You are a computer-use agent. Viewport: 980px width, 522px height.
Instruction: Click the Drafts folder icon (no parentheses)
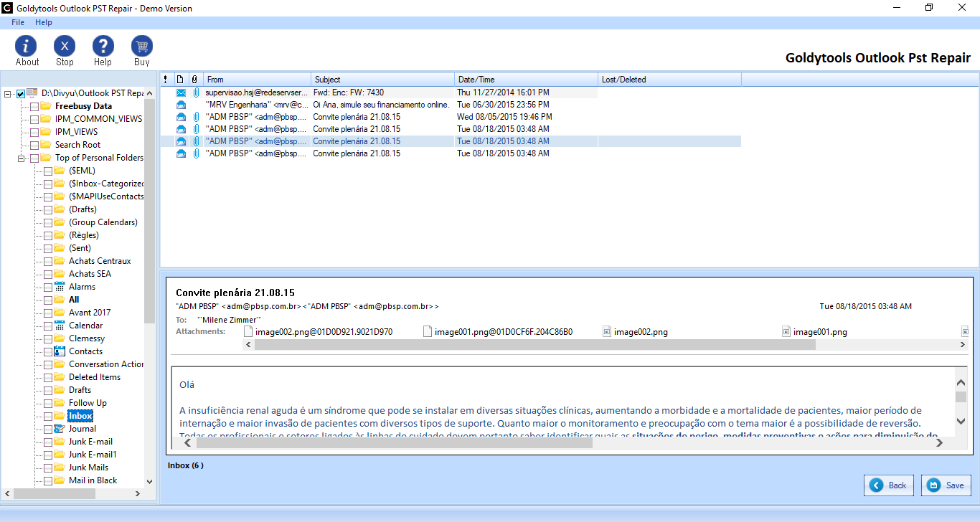click(x=60, y=390)
